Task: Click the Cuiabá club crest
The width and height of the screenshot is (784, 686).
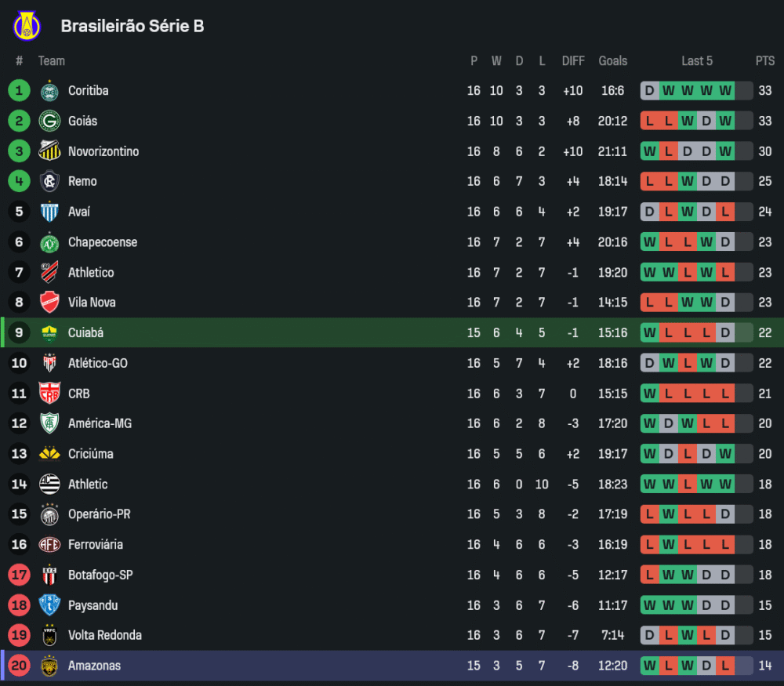Action: (x=49, y=333)
